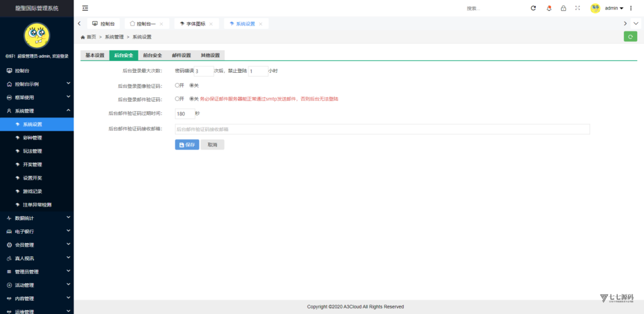Click 系统管理 in the breadcrumb

(114, 37)
